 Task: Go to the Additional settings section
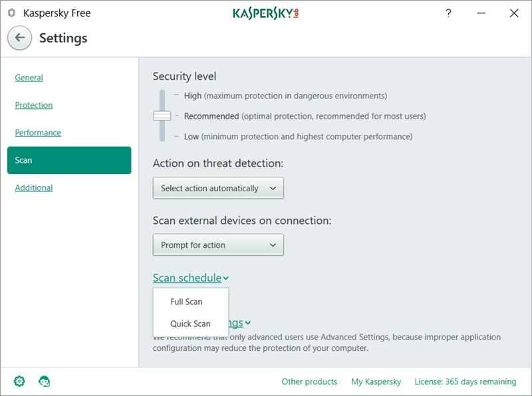[34, 188]
